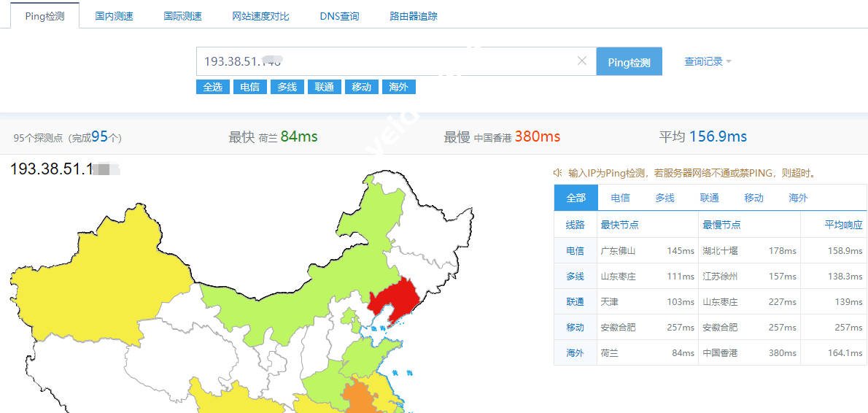Select the 联通 tab in results panel

709,198
